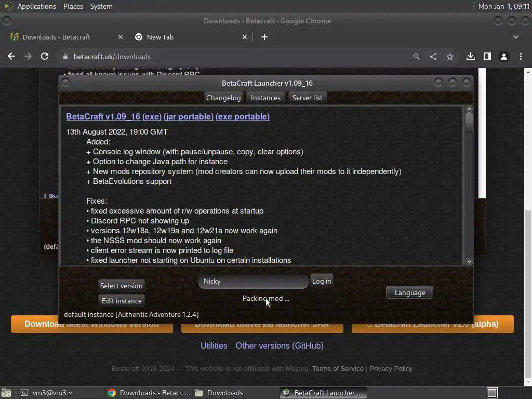
Task: Click "+ Option to change Java path for instance" line
Action: 157,162
